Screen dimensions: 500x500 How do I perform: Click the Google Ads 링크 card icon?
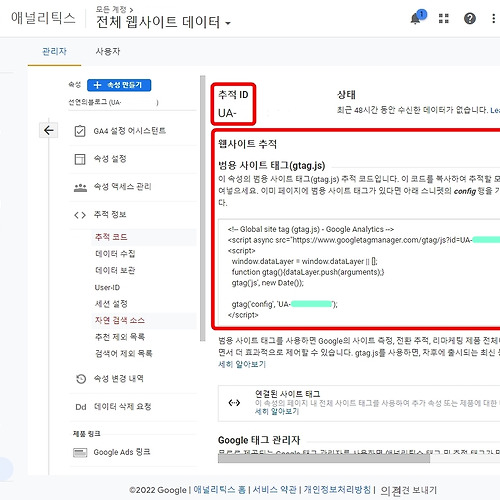80,452
